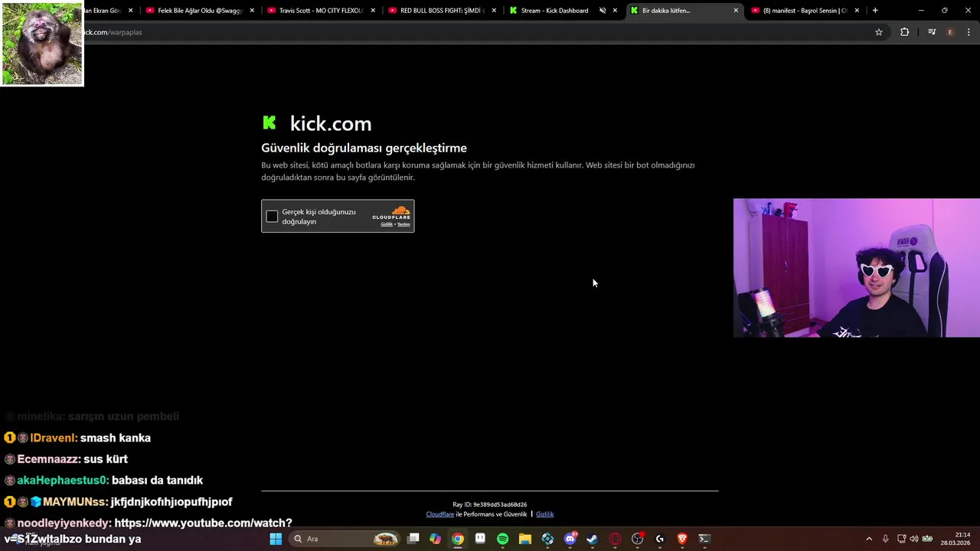Open the Cloudflare link in the footer
The height and width of the screenshot is (551, 980).
pos(440,514)
